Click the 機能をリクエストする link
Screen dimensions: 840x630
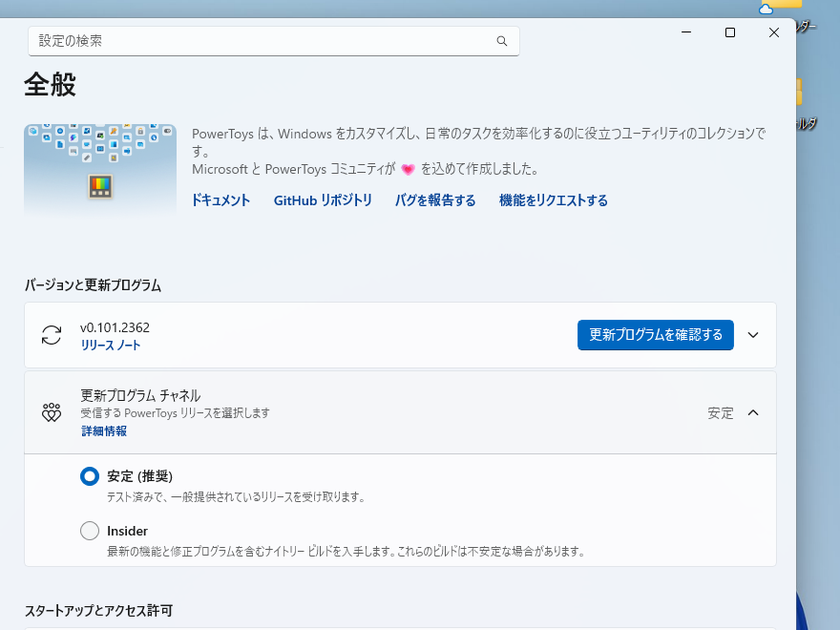tap(553, 200)
